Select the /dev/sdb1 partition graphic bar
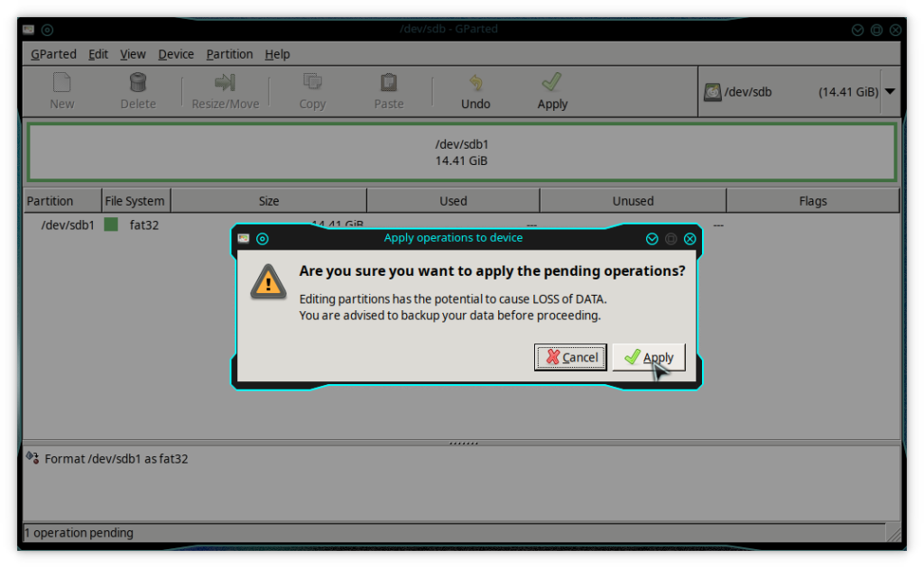924x568 pixels. pos(461,152)
